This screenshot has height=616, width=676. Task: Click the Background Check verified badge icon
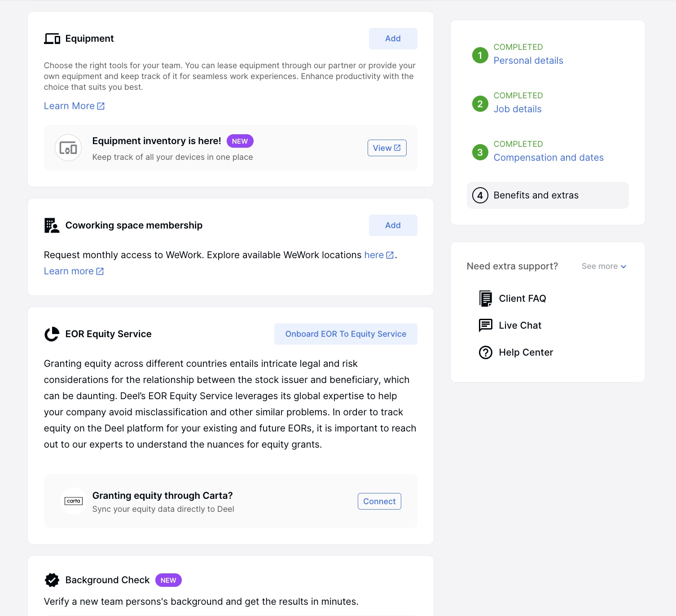coord(52,580)
